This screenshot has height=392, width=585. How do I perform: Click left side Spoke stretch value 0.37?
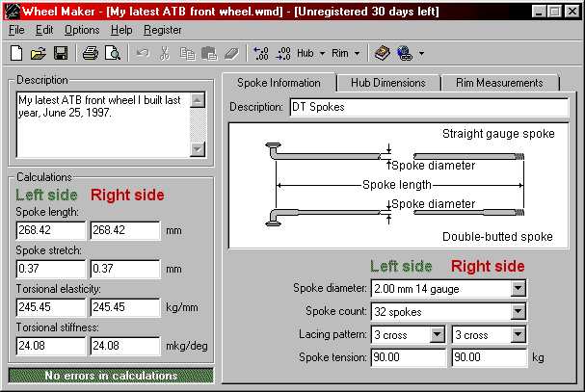pos(51,269)
